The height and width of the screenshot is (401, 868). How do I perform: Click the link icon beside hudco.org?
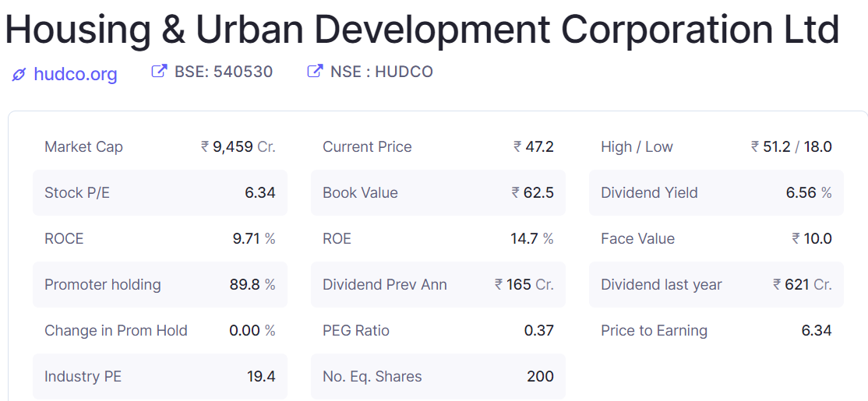click(19, 75)
